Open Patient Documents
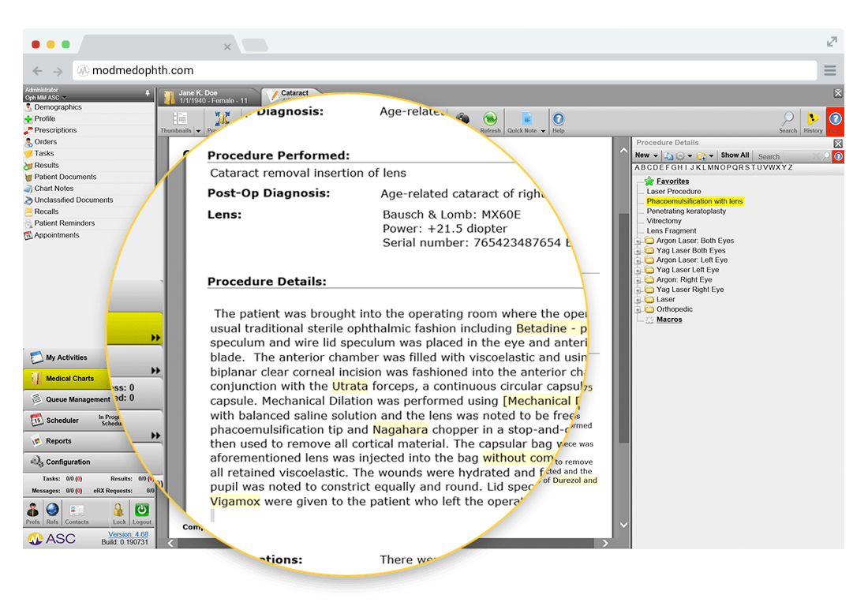The height and width of the screenshot is (606, 868). point(65,177)
